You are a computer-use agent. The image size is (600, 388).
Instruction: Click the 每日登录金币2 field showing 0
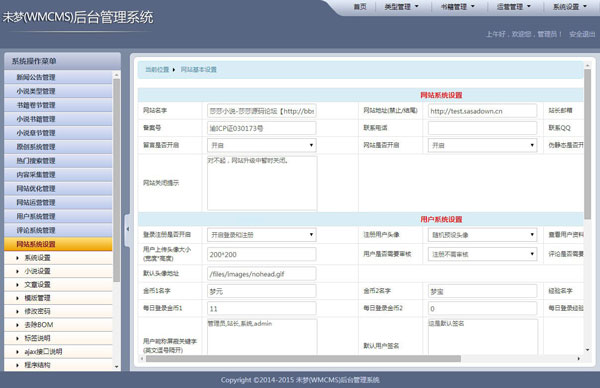click(482, 308)
